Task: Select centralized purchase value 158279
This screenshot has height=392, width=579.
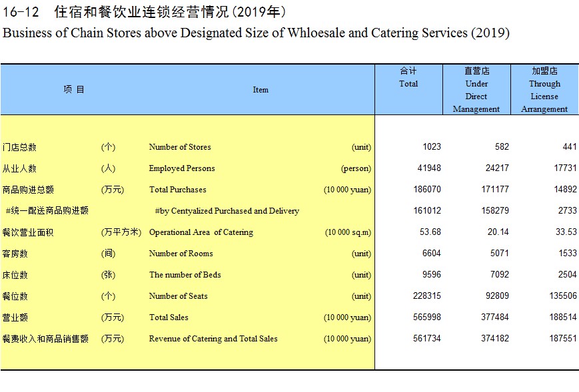Action: click(495, 210)
